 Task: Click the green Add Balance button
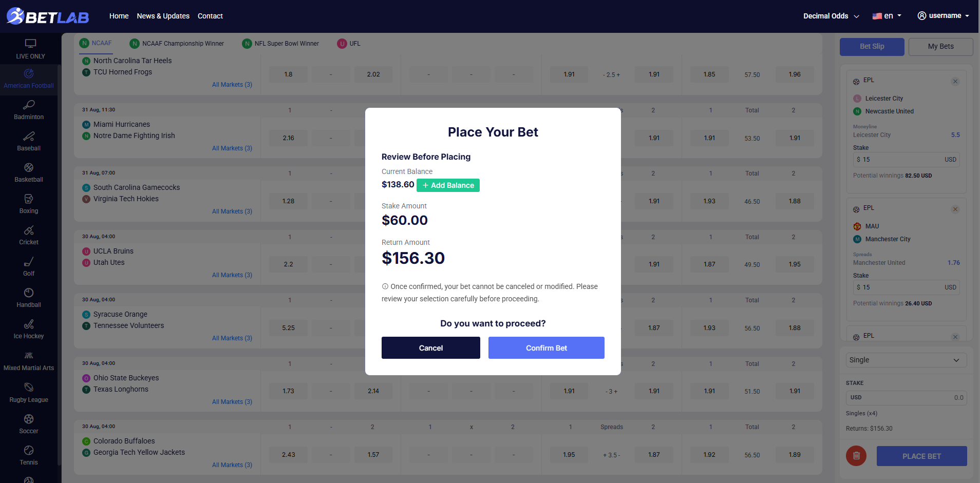point(448,185)
